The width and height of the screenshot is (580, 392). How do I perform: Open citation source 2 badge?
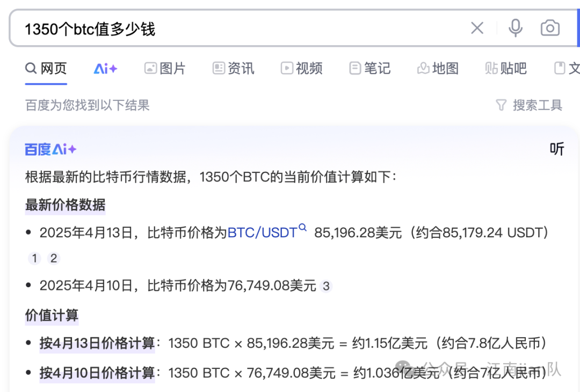54,258
